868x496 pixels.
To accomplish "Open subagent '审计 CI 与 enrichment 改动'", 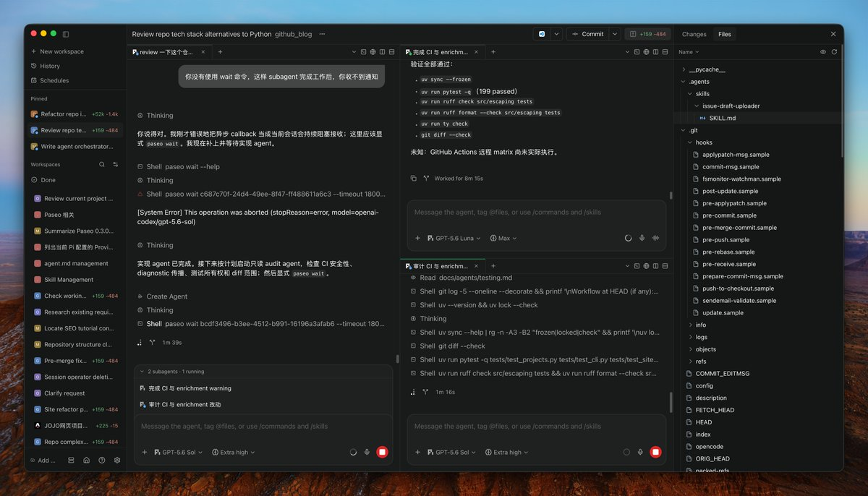I will 263,404.
